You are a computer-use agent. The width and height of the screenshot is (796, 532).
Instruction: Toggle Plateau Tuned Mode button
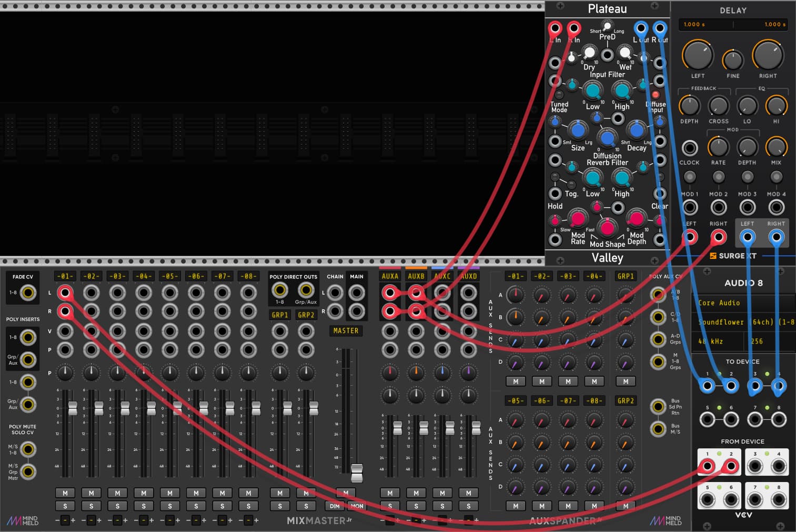(x=559, y=95)
